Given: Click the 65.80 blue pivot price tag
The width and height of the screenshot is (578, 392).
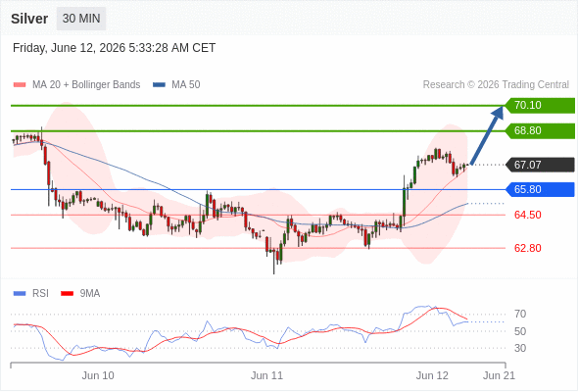Looking at the screenshot, I should (540, 189).
